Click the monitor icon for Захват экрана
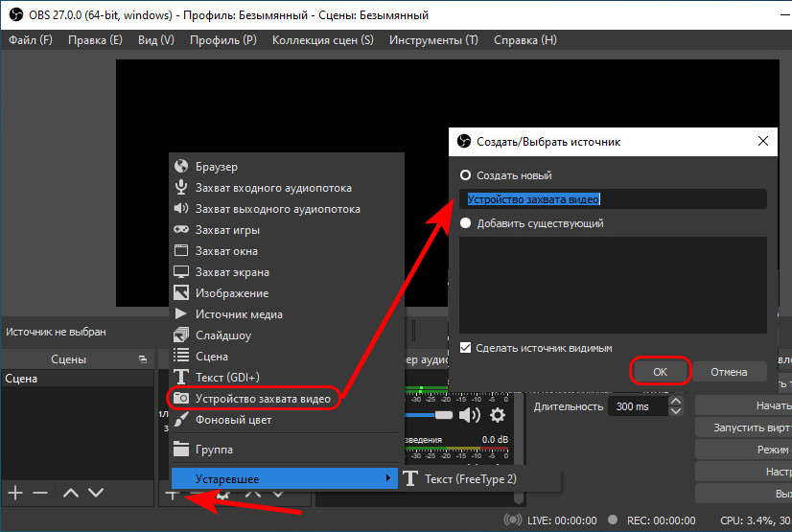 point(181,271)
